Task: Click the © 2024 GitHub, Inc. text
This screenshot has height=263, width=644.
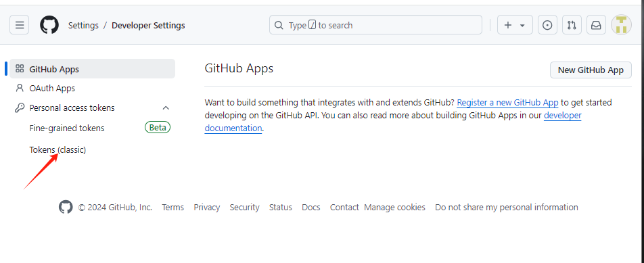Action: click(115, 207)
